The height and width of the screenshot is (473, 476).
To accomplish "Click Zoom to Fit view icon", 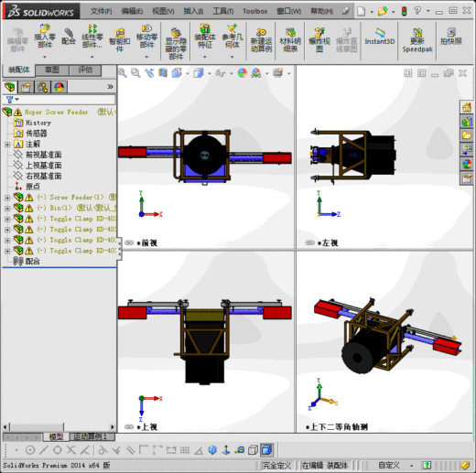I will point(123,73).
